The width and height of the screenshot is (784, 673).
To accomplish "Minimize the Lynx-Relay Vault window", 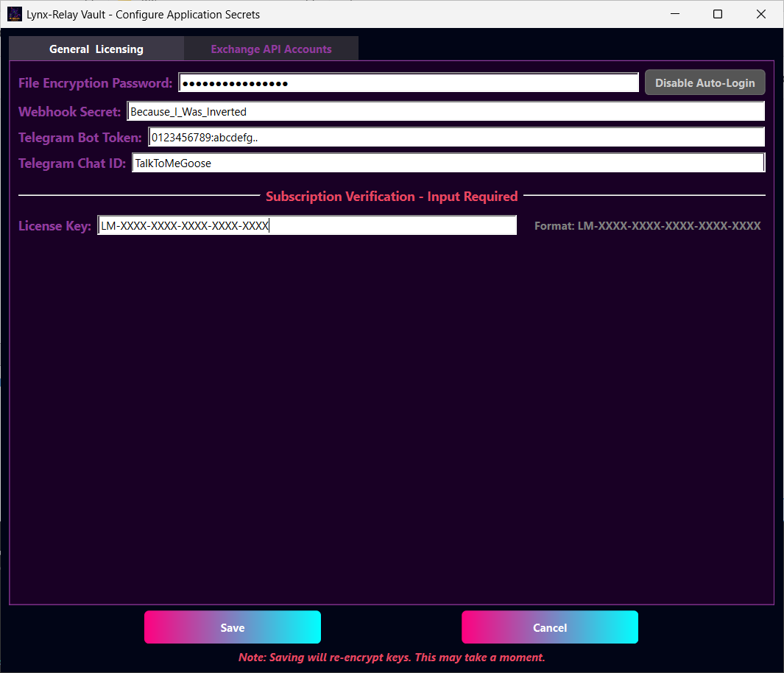I will point(675,14).
